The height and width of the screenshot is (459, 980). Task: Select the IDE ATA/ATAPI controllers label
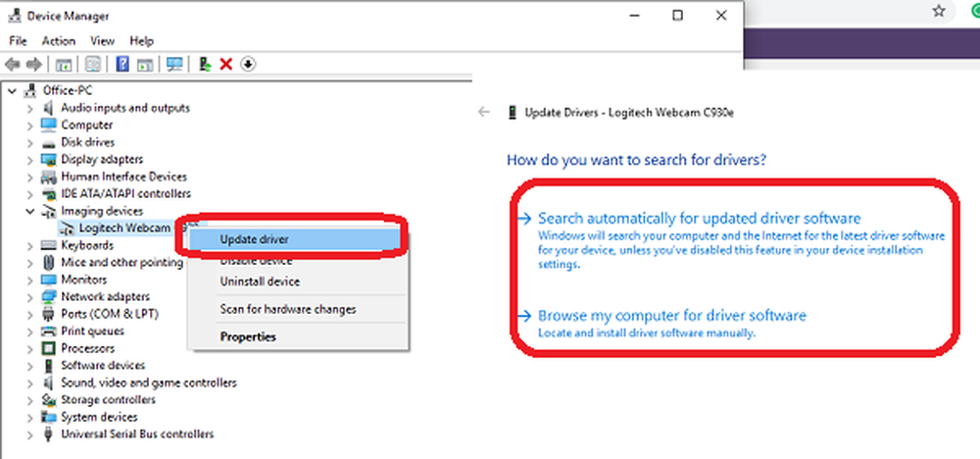(125, 194)
